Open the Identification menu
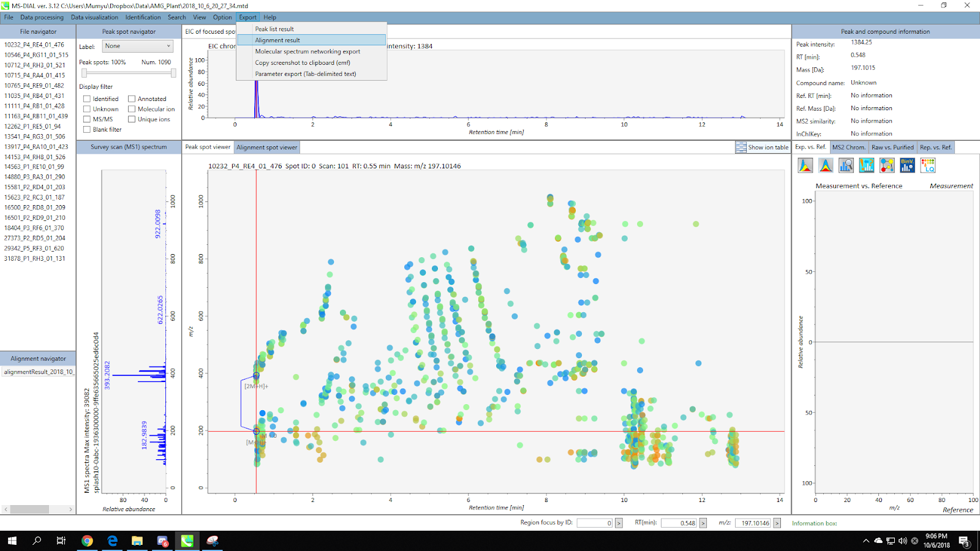The image size is (980, 551). click(x=143, y=17)
